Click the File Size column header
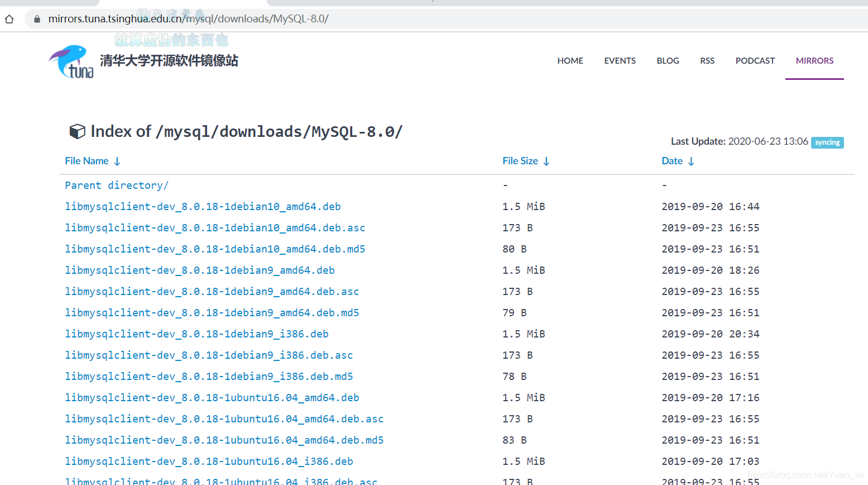 [x=520, y=161]
